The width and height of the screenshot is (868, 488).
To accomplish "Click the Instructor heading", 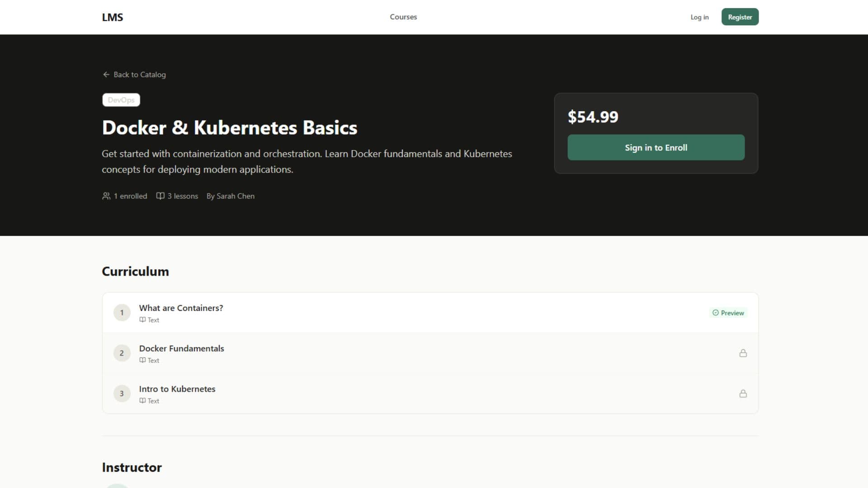I will [132, 468].
